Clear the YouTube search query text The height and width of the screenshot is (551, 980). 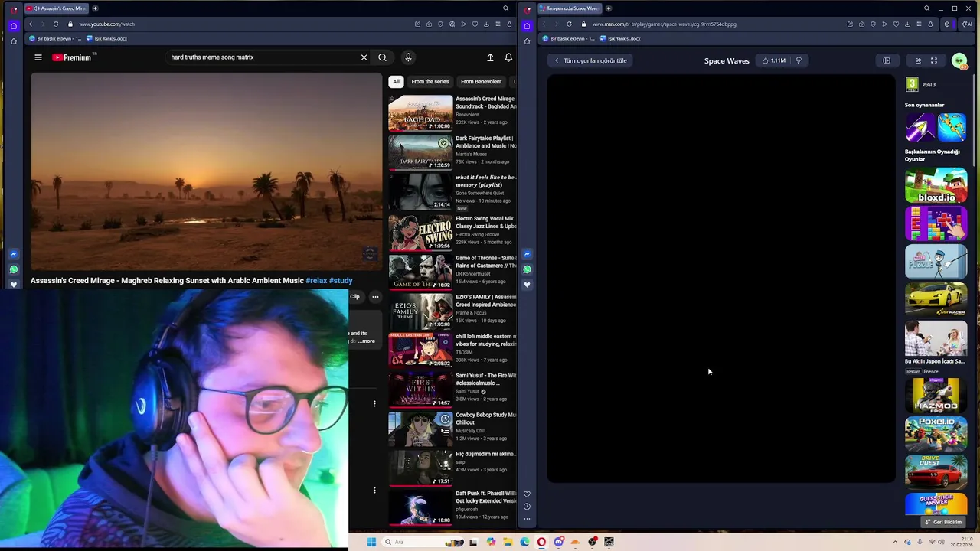click(x=364, y=57)
